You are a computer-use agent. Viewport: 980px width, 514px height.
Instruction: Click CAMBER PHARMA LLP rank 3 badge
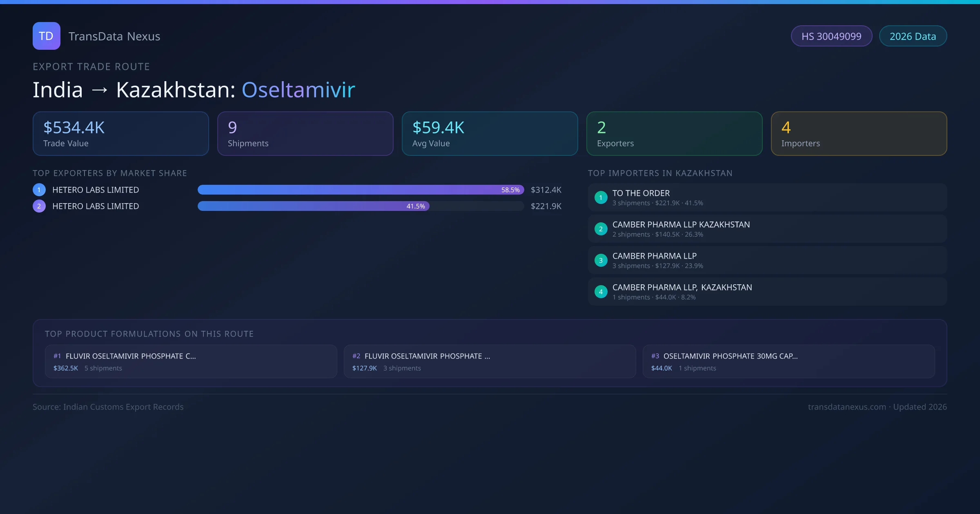pyautogui.click(x=601, y=260)
